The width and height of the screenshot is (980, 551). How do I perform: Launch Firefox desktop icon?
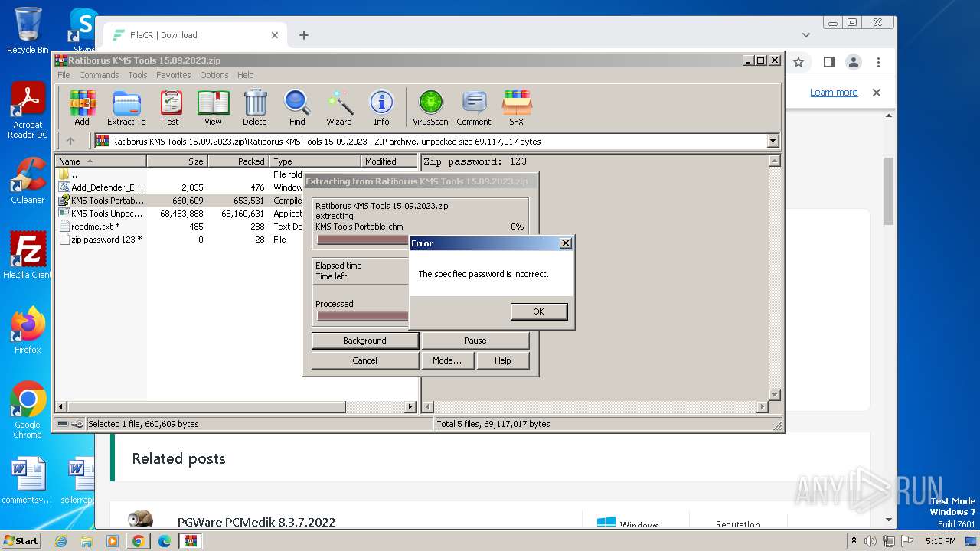(x=28, y=331)
